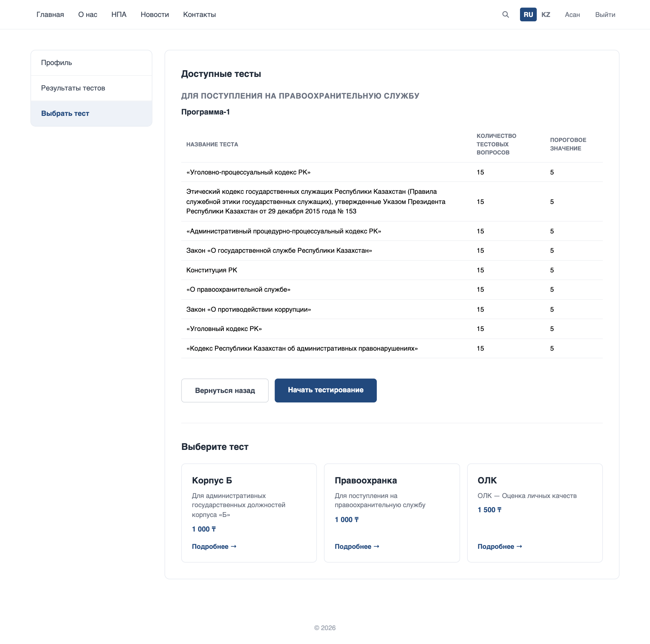
Task: Click the Вернуться назад button
Action: click(225, 390)
